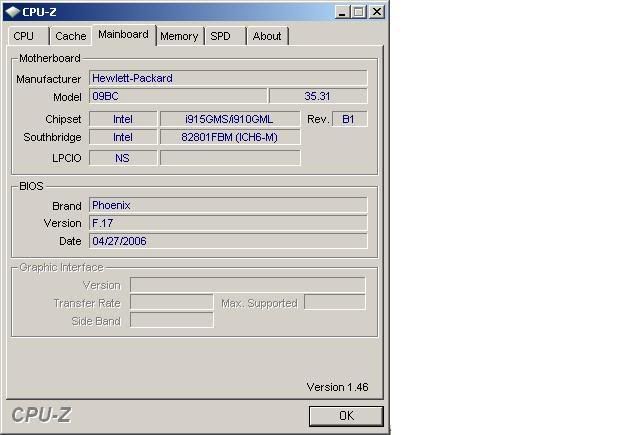640x435 pixels.
Task: Select the model revision 35.31 field
Action: point(318,96)
